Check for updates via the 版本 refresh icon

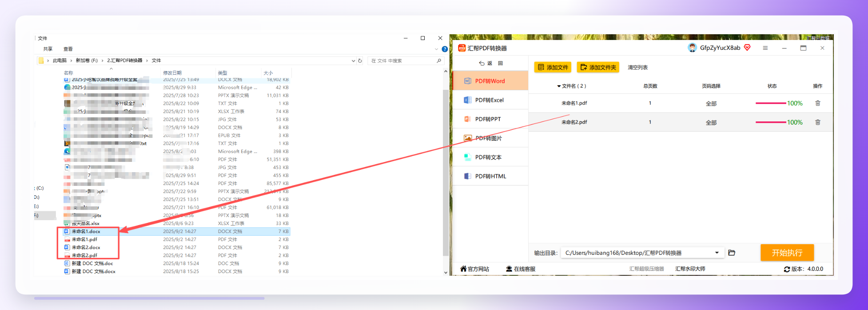(787, 270)
